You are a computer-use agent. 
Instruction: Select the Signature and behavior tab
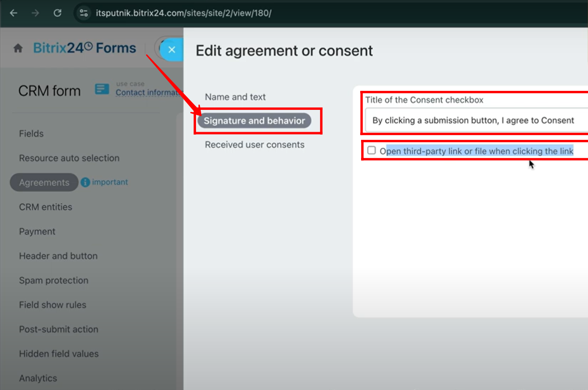tap(255, 121)
